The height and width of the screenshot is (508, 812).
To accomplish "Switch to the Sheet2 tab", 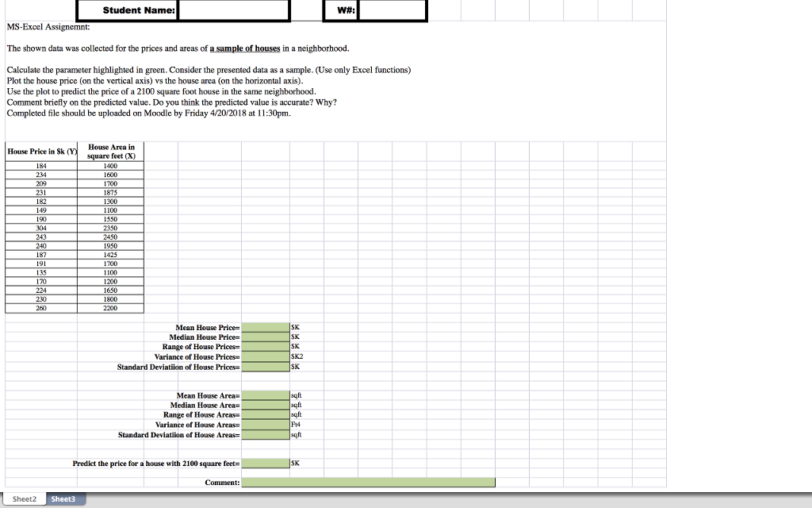I will point(25,499).
